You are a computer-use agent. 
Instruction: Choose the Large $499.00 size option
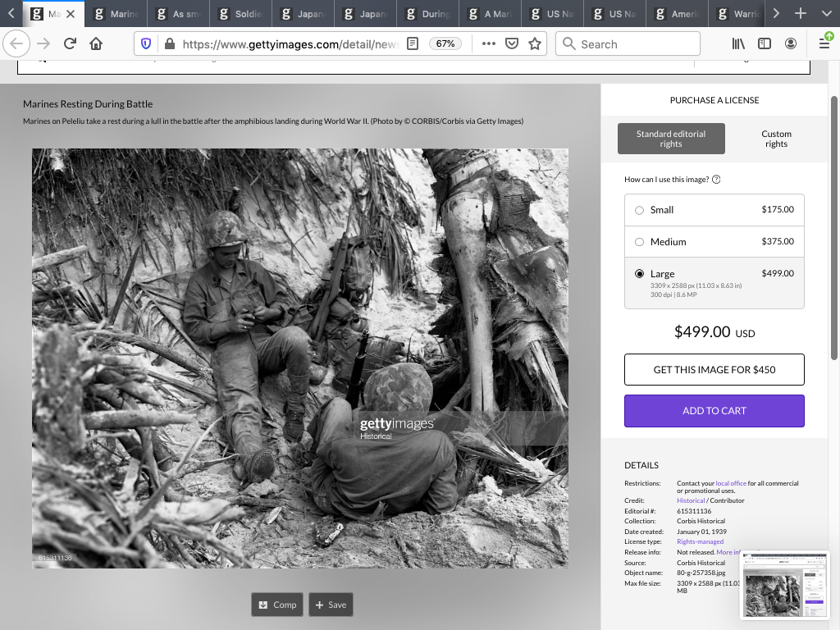click(x=640, y=274)
